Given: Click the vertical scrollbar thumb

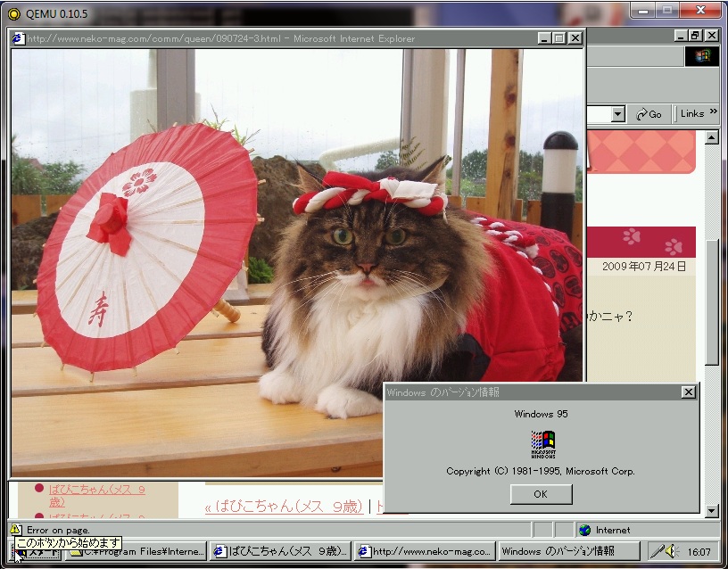Looking at the screenshot, I should (711, 303).
